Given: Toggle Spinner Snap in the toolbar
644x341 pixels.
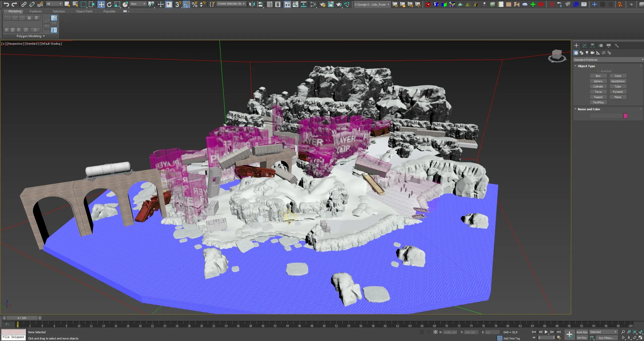Looking at the screenshot, I should point(202,4).
